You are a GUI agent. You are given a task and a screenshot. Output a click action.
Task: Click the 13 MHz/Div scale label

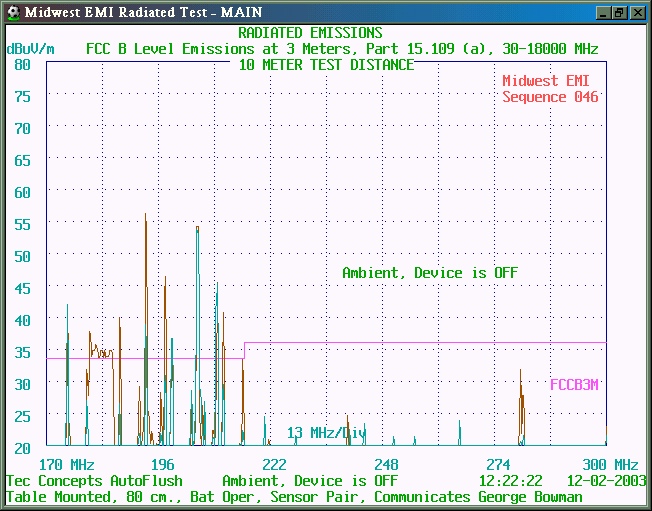click(x=327, y=433)
